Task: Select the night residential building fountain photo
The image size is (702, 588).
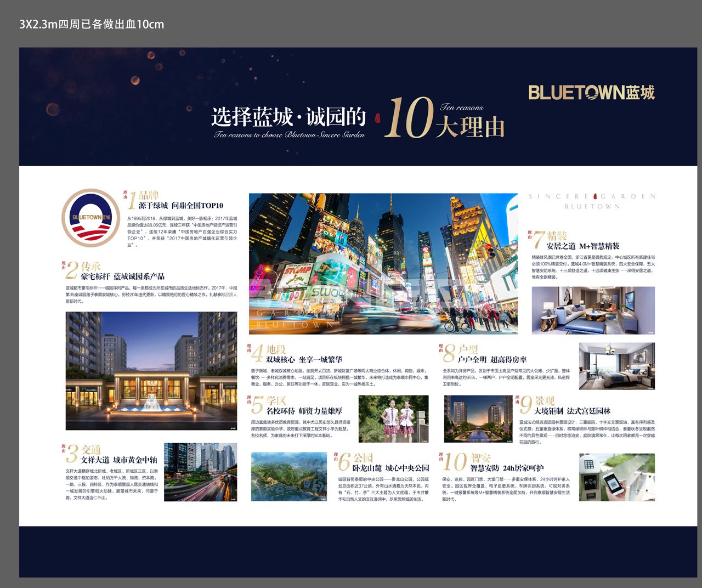Action: point(151,371)
